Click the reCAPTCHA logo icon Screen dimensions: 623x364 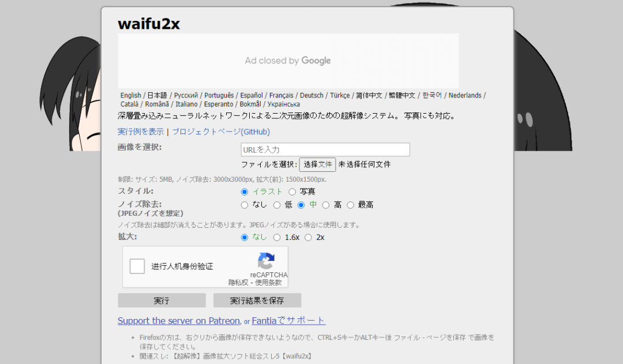pos(266,261)
